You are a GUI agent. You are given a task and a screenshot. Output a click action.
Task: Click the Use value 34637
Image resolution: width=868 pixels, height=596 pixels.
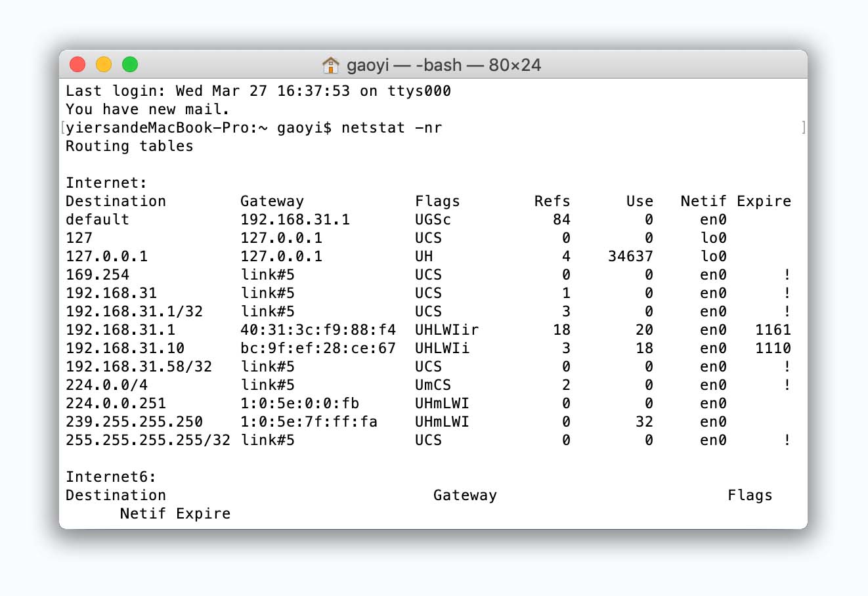coord(630,256)
